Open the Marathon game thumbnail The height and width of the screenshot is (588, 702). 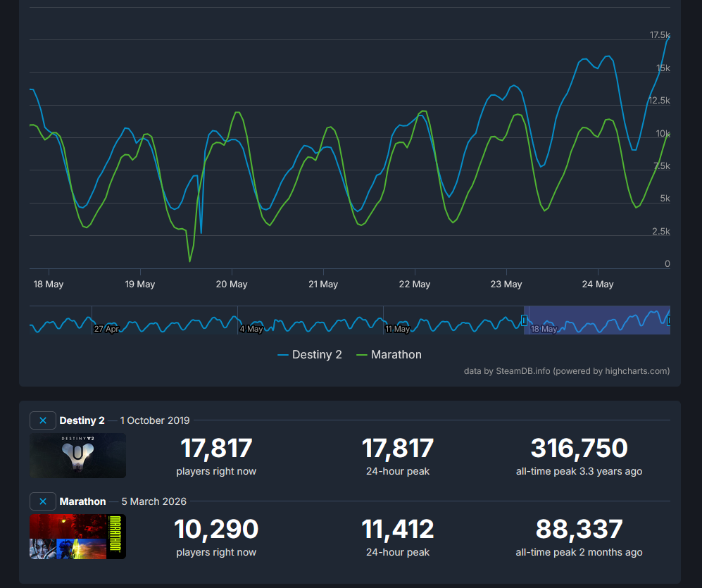(x=78, y=537)
